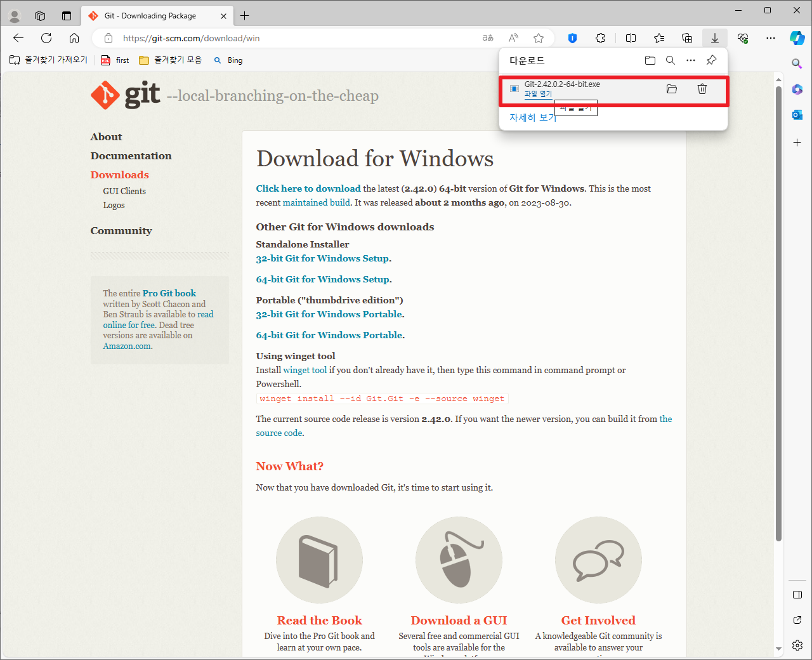This screenshot has width=812, height=660.
Task: Click the Git logo
Action: pyautogui.click(x=126, y=95)
